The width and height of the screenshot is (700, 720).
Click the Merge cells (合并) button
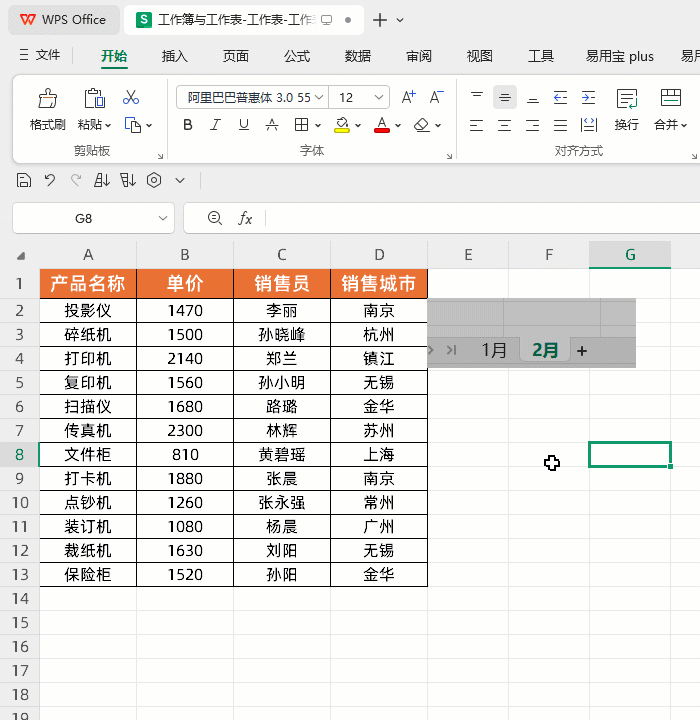point(670,109)
